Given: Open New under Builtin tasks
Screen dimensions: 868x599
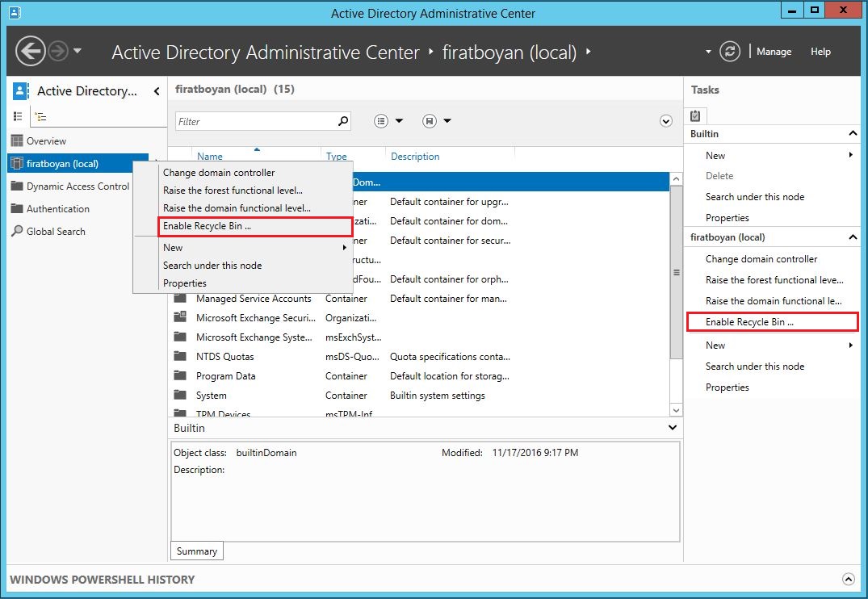Looking at the screenshot, I should [715, 156].
